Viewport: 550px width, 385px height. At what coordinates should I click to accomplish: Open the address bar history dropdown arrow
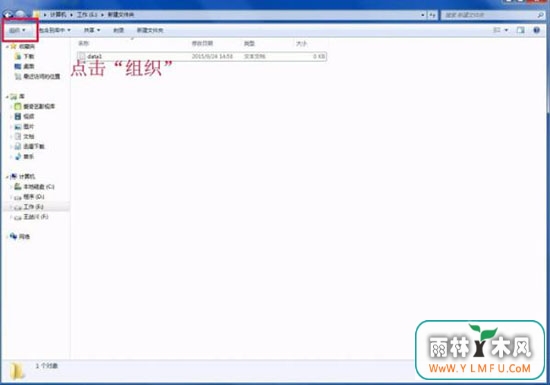423,15
